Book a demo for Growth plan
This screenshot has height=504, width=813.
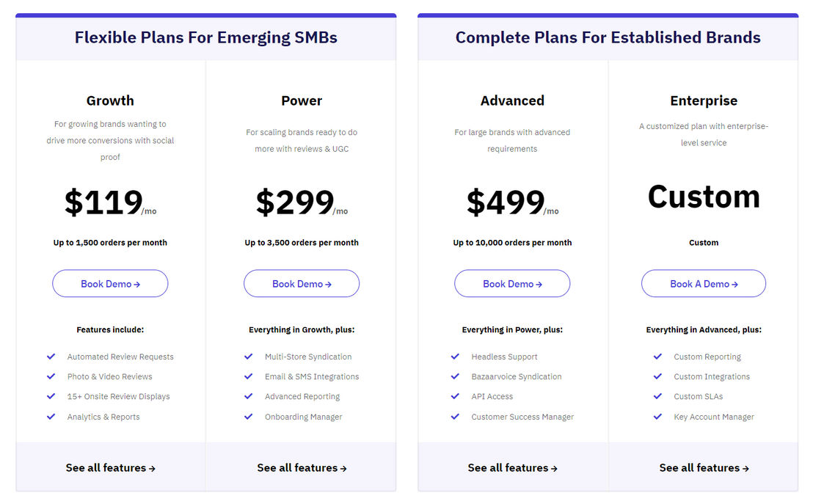tap(110, 284)
